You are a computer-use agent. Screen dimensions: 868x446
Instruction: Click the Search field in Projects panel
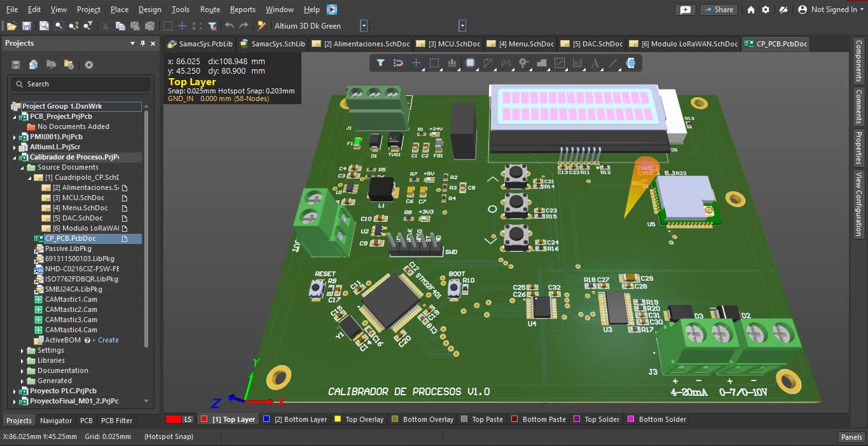pyautogui.click(x=79, y=84)
